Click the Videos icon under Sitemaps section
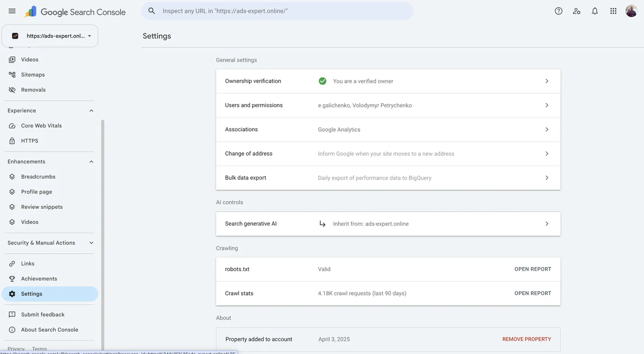 pos(12,60)
